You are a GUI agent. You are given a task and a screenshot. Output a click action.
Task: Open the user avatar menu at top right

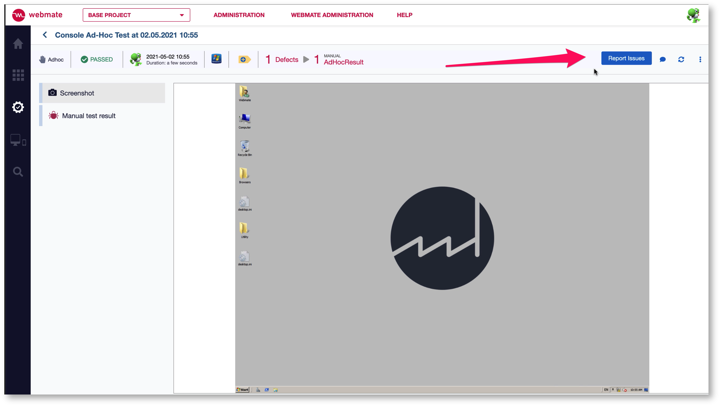coord(693,15)
